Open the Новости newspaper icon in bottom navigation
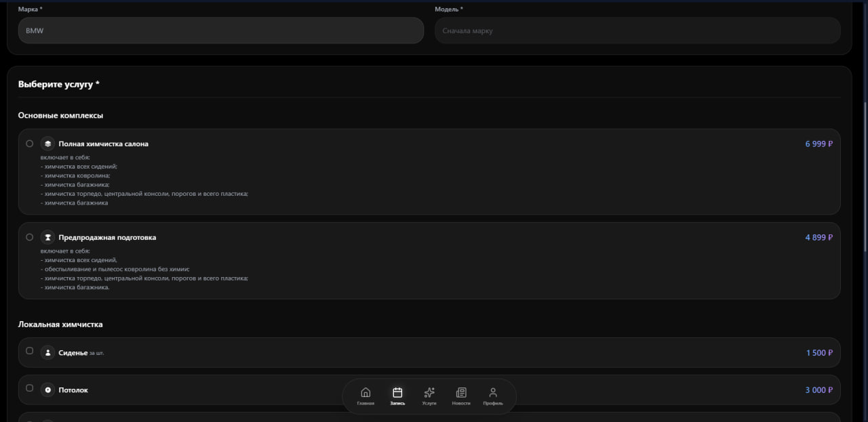The image size is (868, 422). 461,392
